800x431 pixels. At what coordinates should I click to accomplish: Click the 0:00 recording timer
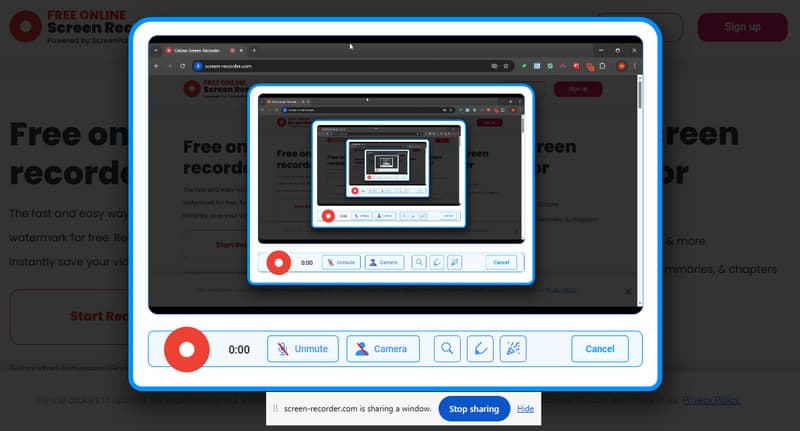coord(239,350)
